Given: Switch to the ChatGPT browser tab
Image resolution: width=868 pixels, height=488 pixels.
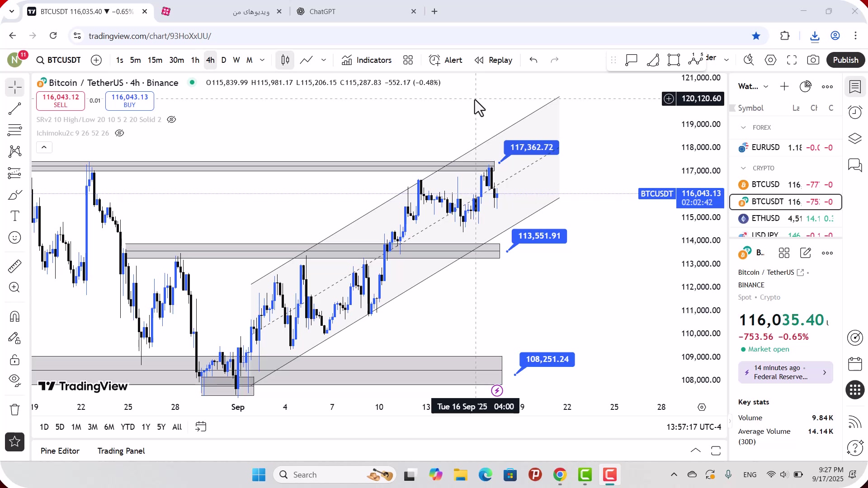Looking at the screenshot, I should (355, 12).
